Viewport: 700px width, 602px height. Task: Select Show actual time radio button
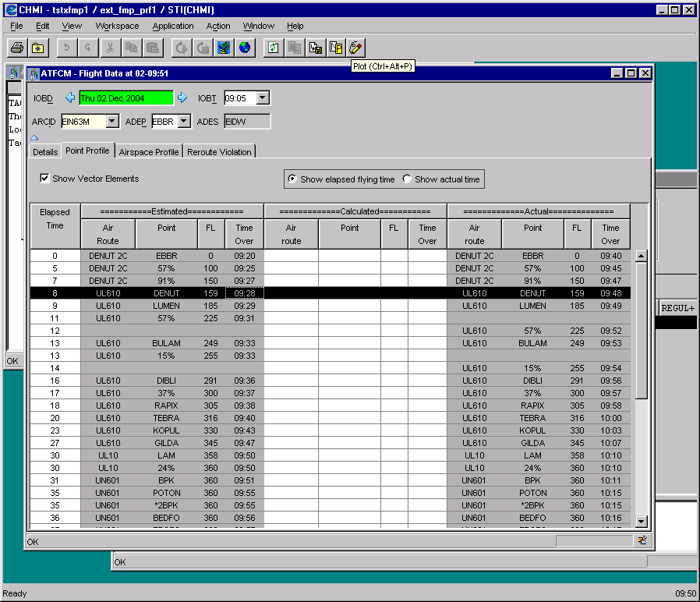(407, 179)
